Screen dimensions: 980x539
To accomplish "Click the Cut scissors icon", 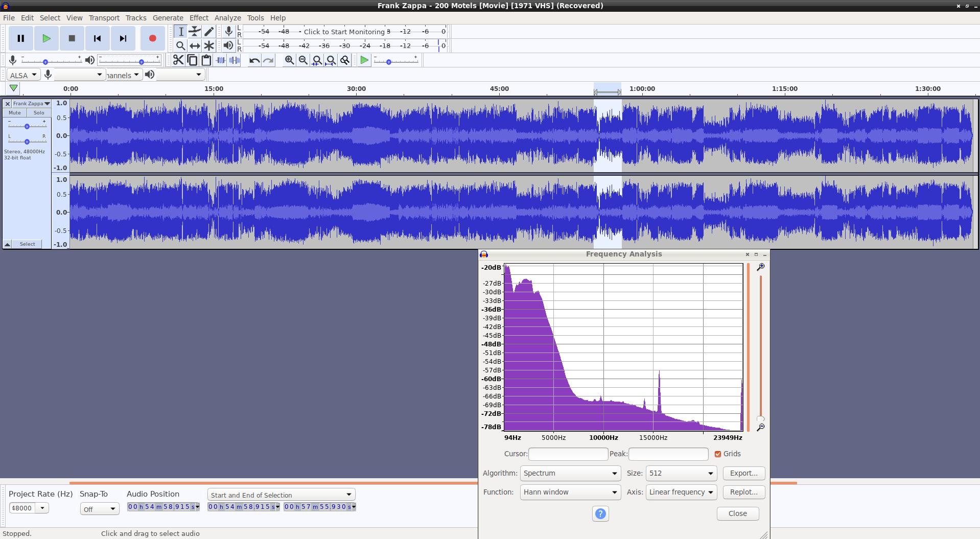I will [x=178, y=60].
